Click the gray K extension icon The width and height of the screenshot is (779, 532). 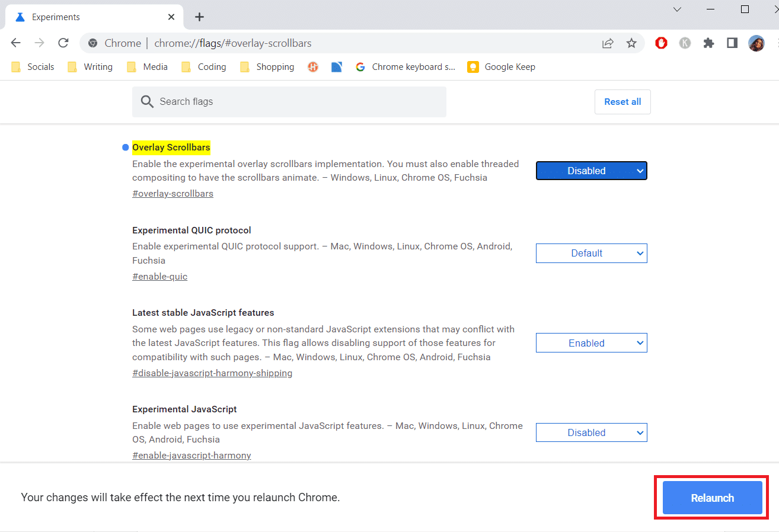click(685, 43)
